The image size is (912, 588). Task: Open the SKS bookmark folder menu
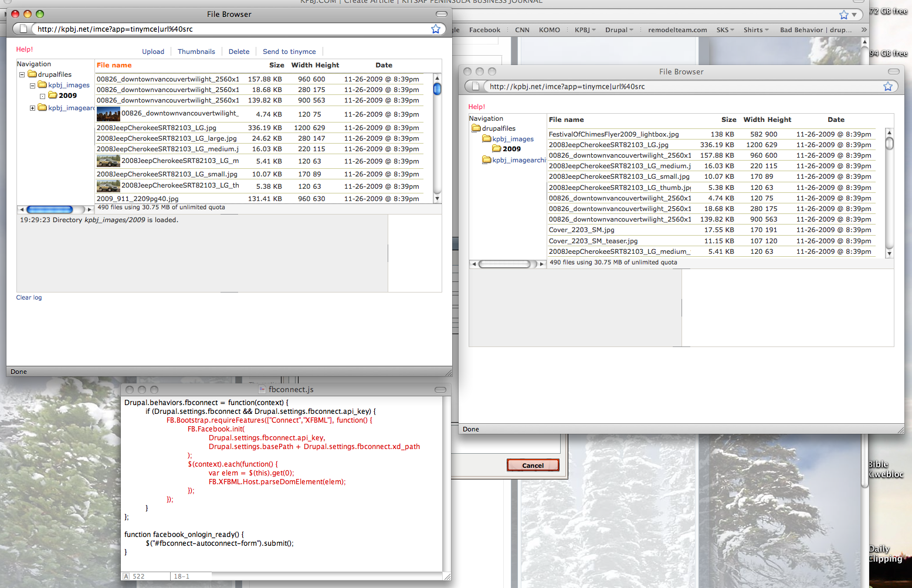point(725,30)
